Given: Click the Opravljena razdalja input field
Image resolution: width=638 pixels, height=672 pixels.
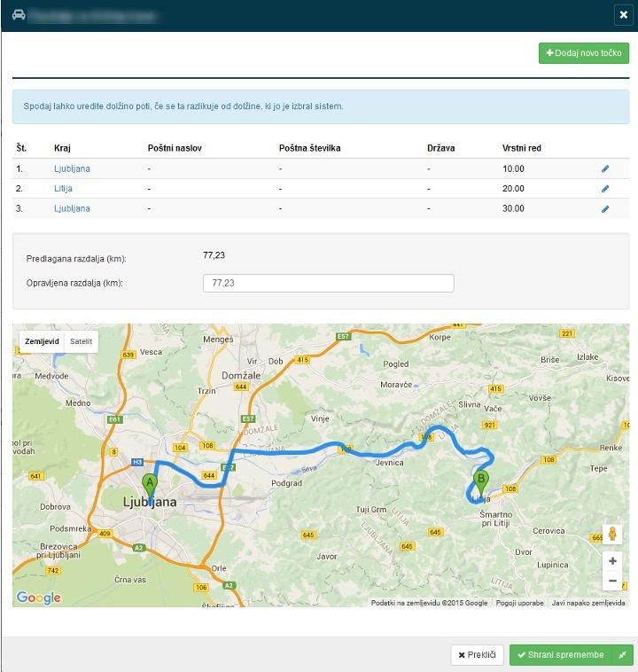Looking at the screenshot, I should pyautogui.click(x=328, y=284).
